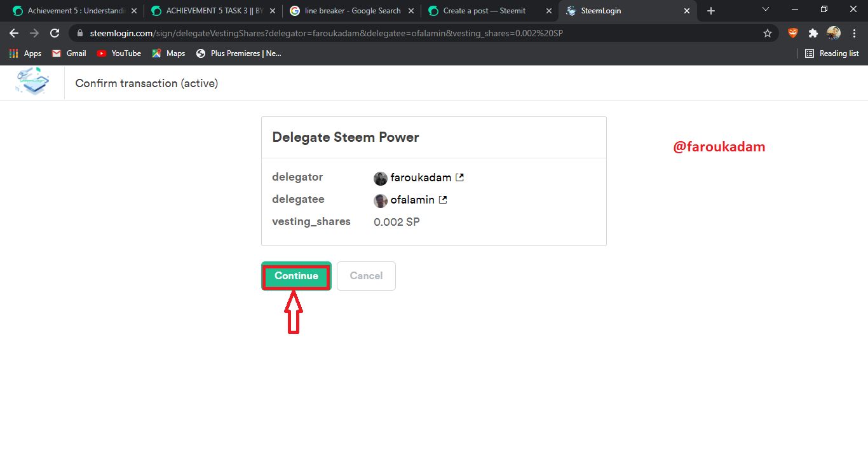Open external link icon beside faroukadam

(460, 178)
